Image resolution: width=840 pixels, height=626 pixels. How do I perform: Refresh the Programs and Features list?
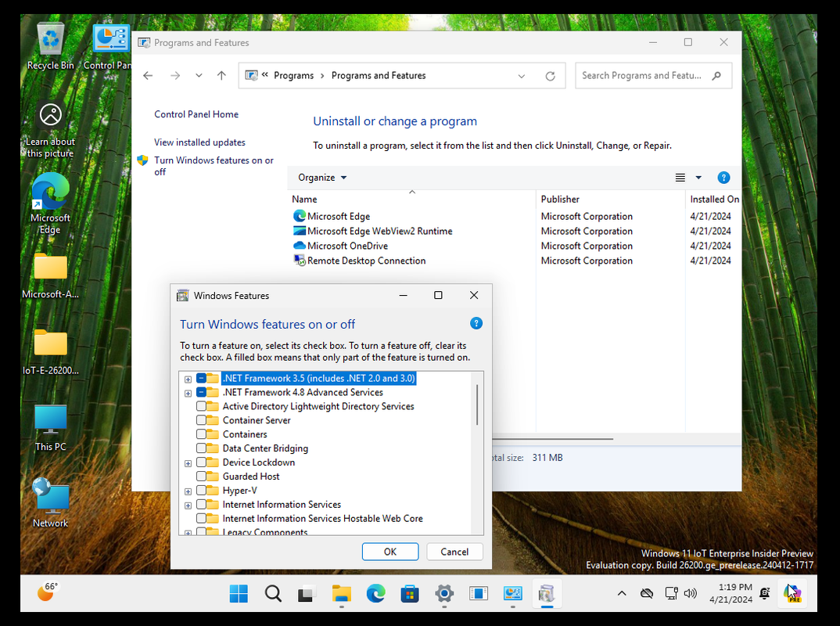tap(550, 76)
